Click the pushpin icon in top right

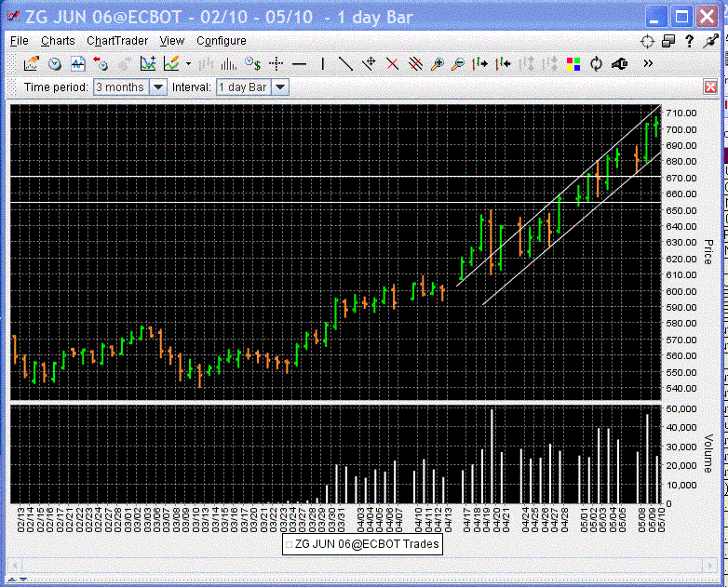pos(709,41)
